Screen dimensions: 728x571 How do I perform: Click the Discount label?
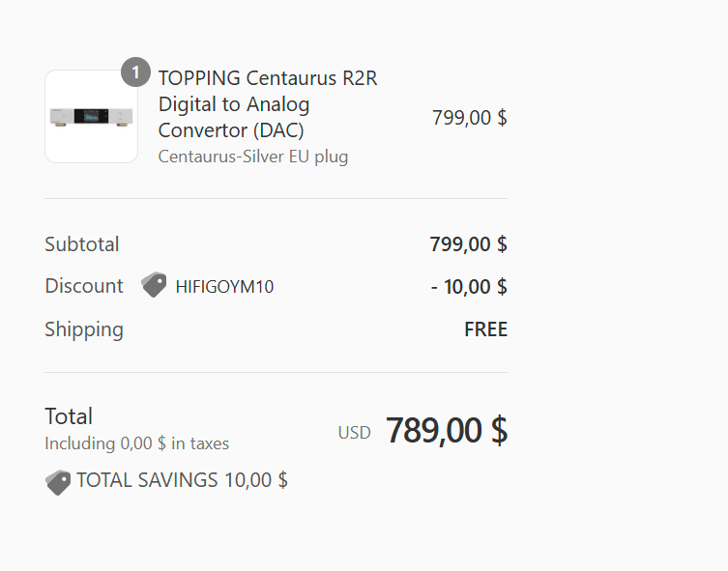[x=84, y=286]
